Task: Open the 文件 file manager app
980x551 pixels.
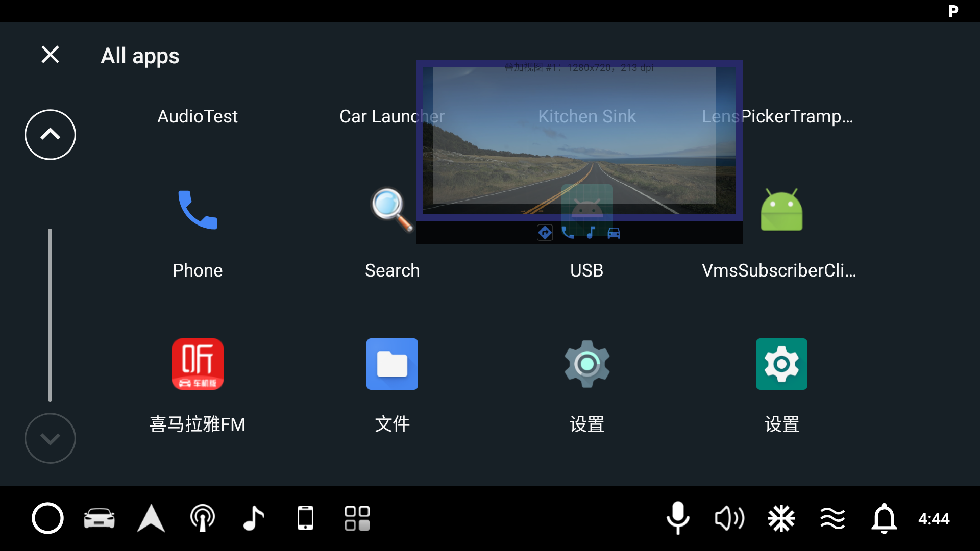Action: 392,364
